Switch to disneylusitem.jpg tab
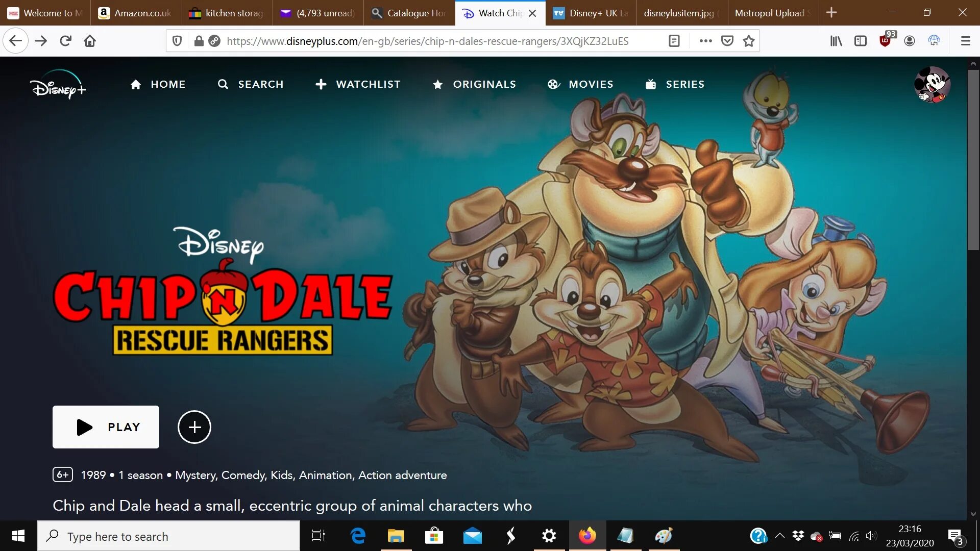The image size is (980, 551). pos(682,13)
